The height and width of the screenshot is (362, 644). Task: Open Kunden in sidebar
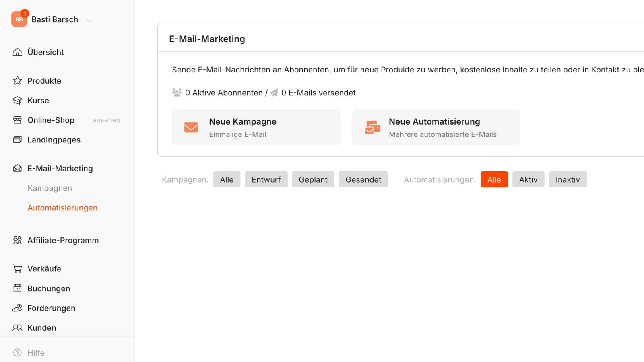[x=41, y=328]
